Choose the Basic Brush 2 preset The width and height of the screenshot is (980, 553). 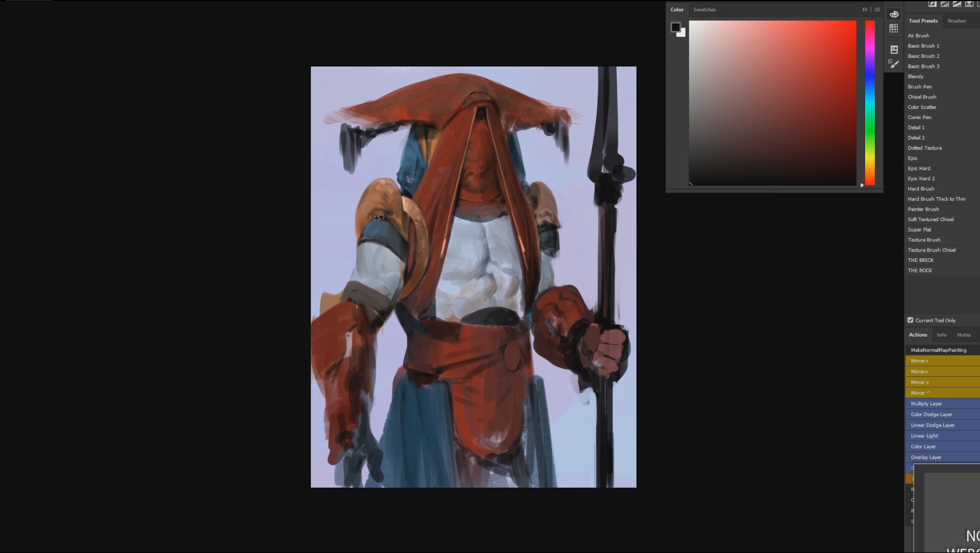click(x=943, y=56)
